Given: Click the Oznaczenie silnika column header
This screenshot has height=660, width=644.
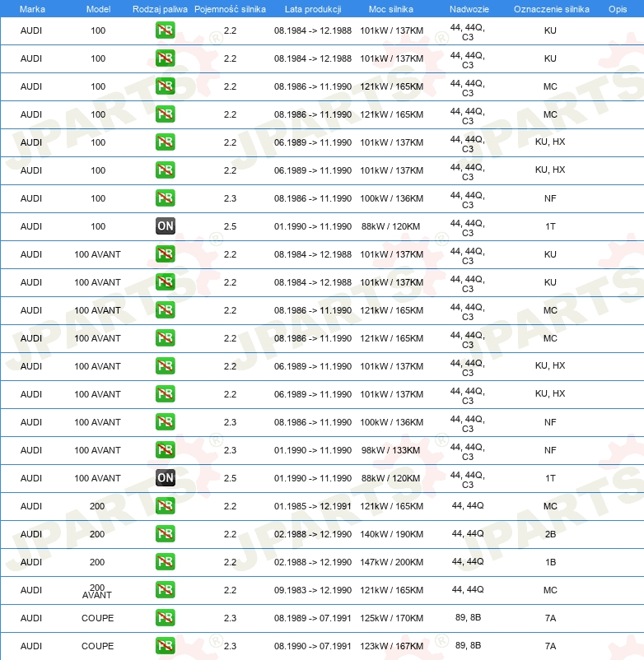Looking at the screenshot, I should coord(551,9).
